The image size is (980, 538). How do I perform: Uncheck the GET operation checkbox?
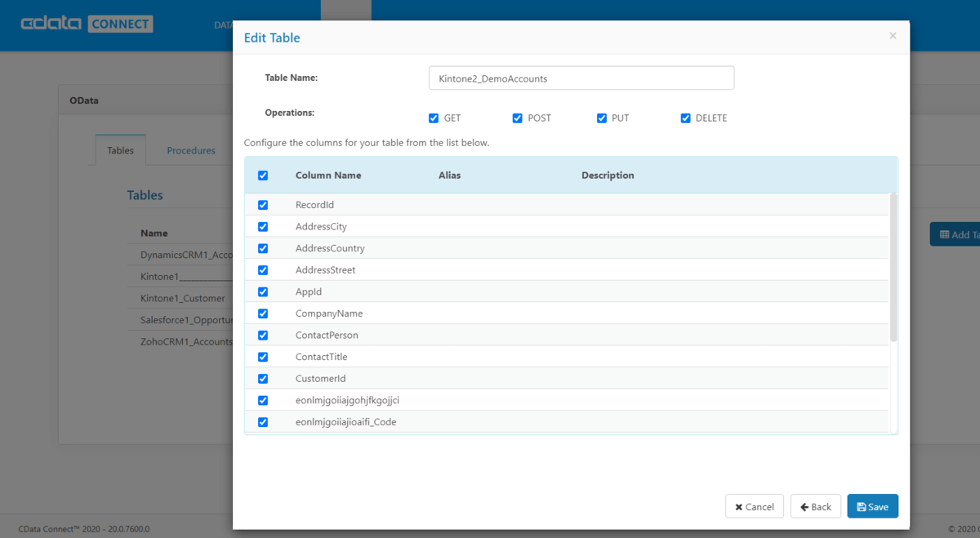coord(434,118)
